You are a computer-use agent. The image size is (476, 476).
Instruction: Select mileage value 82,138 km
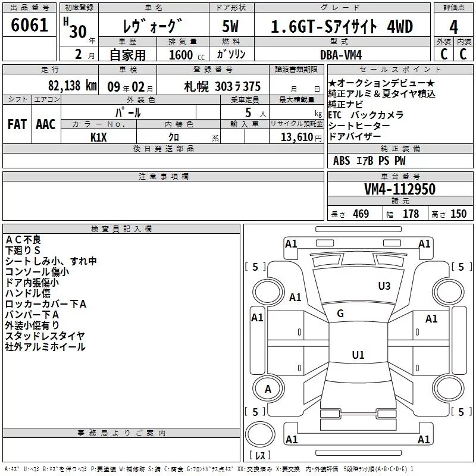[72, 86]
